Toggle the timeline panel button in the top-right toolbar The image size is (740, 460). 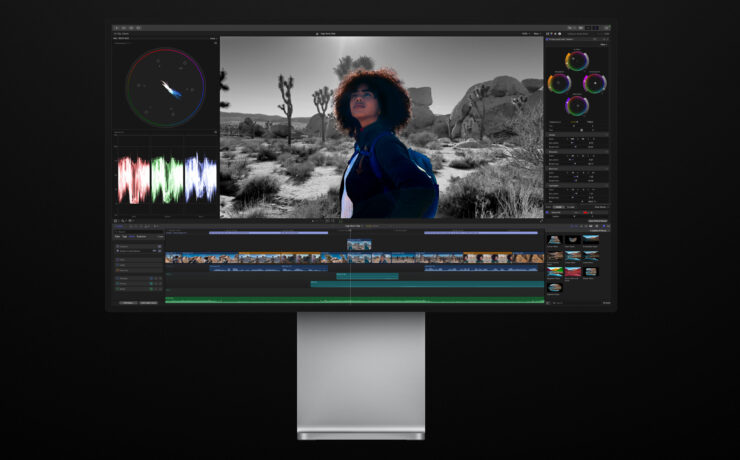pyautogui.click(x=588, y=28)
